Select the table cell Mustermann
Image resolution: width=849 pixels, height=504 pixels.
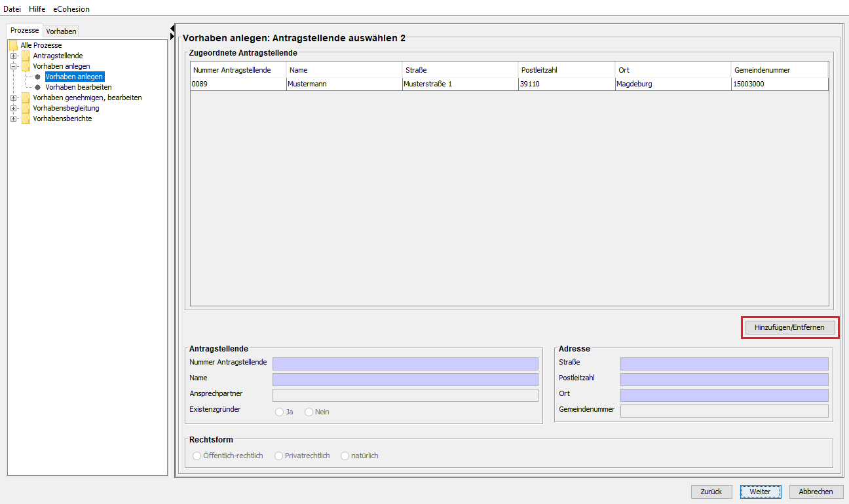point(345,84)
